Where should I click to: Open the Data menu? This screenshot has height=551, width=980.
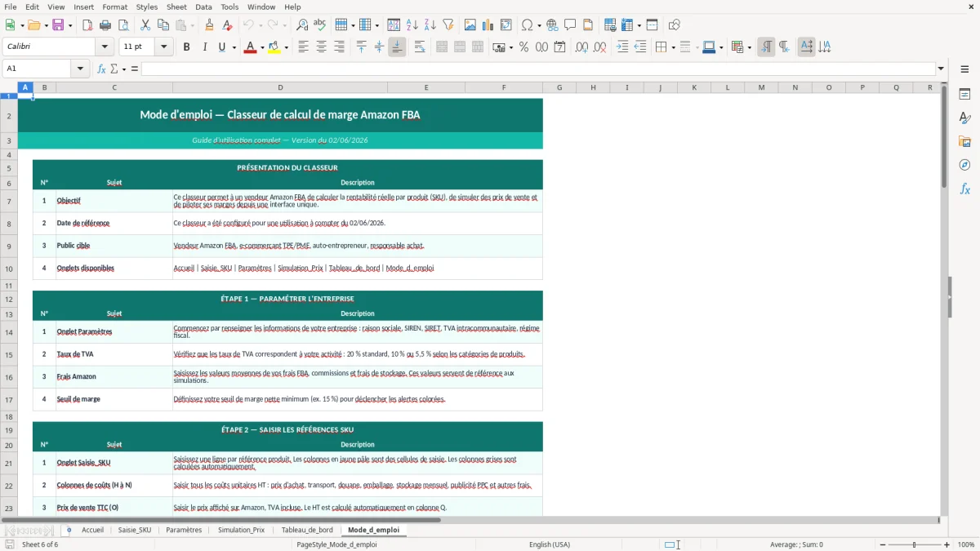coord(203,7)
